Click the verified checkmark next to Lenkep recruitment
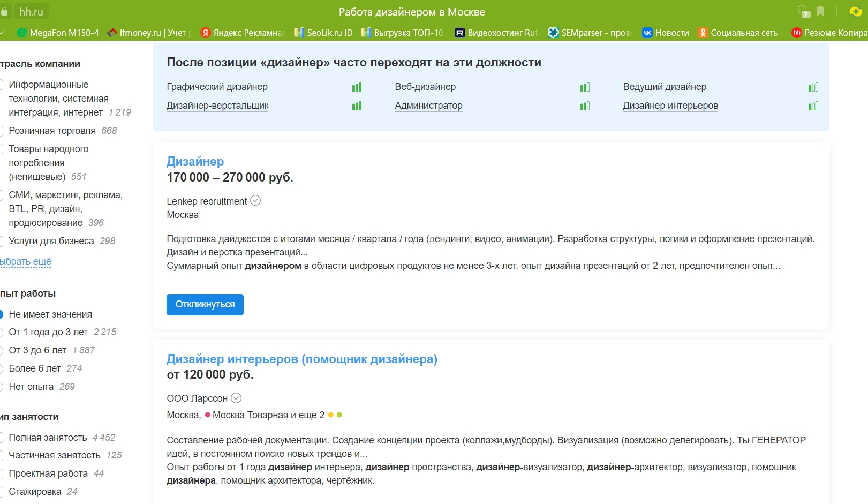868x504 pixels. (256, 200)
